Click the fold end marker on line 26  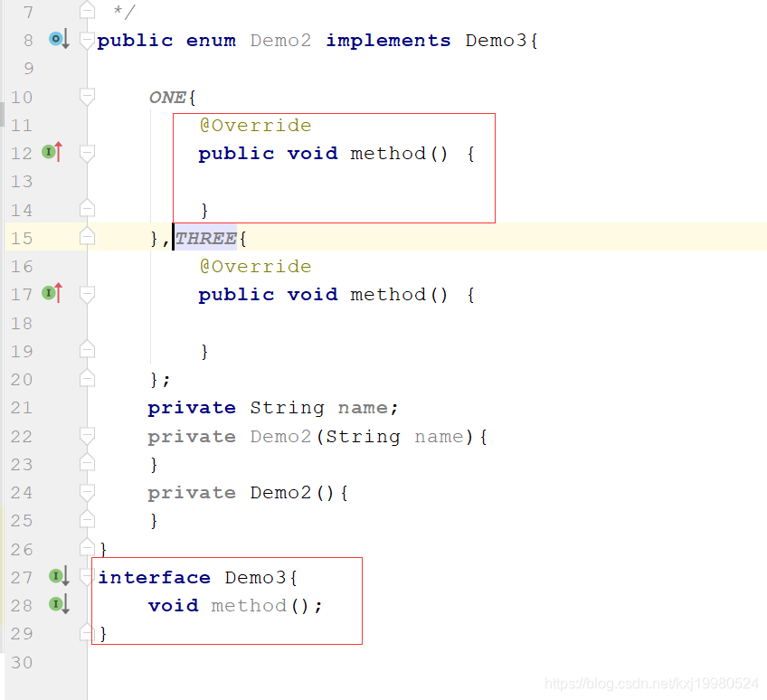pos(87,547)
